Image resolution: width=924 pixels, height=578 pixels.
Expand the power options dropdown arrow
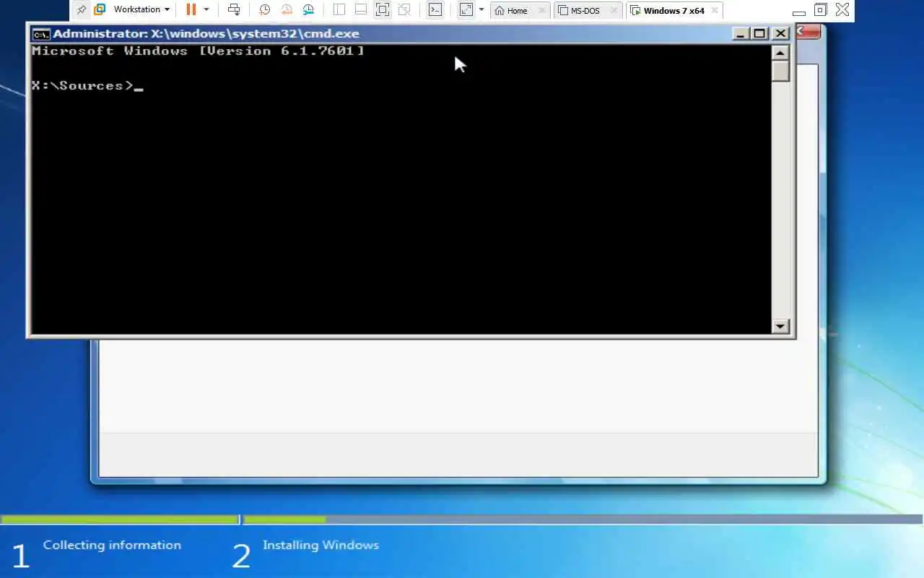(x=206, y=10)
